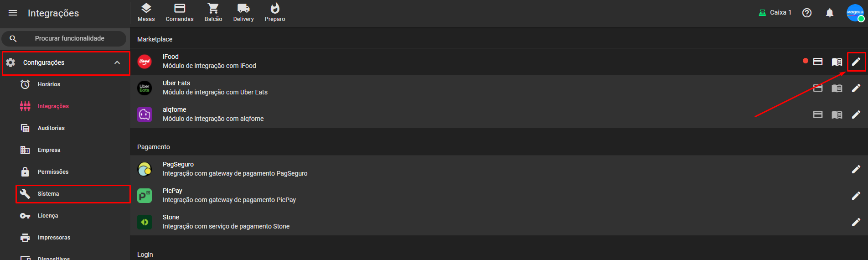Open the Comandas view
The height and width of the screenshot is (260, 868).
pos(180,12)
